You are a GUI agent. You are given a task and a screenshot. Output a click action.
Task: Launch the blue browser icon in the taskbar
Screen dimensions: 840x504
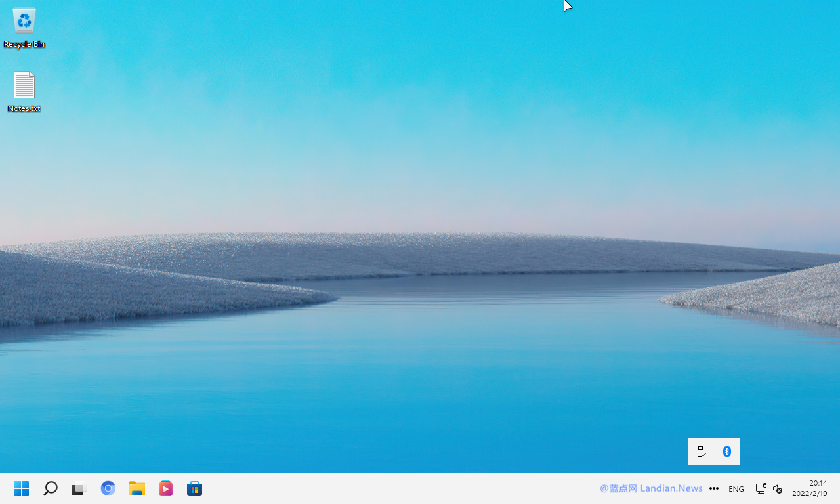[108, 488]
